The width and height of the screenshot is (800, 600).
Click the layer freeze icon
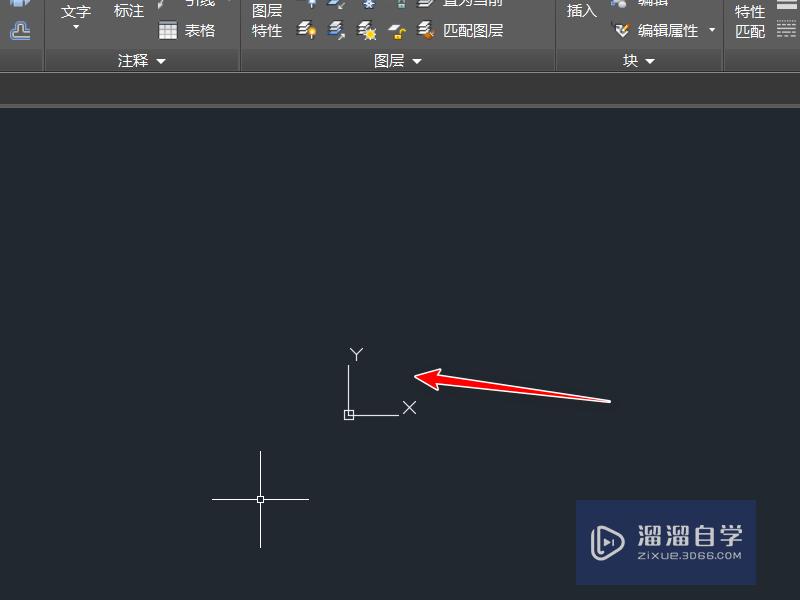[368, 6]
